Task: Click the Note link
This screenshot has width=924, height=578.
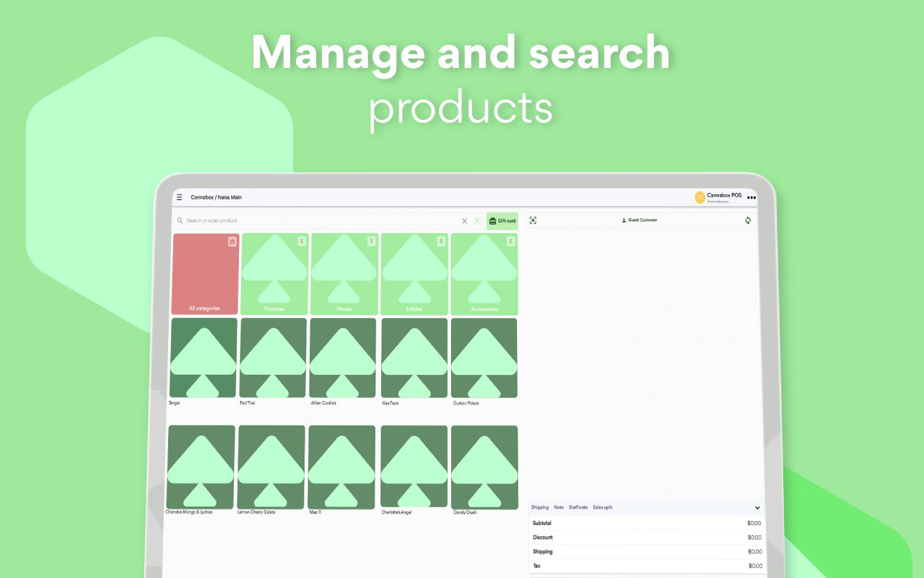Action: point(559,507)
